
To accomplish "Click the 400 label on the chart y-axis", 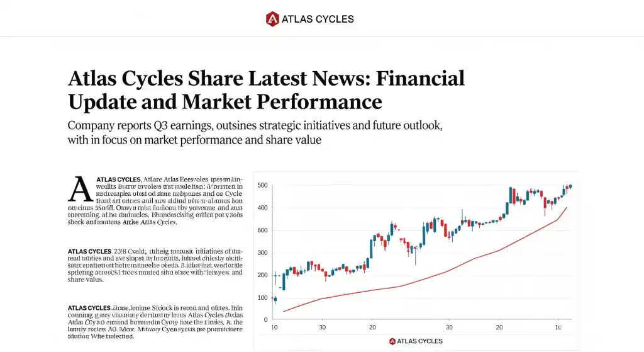I will [x=262, y=208].
